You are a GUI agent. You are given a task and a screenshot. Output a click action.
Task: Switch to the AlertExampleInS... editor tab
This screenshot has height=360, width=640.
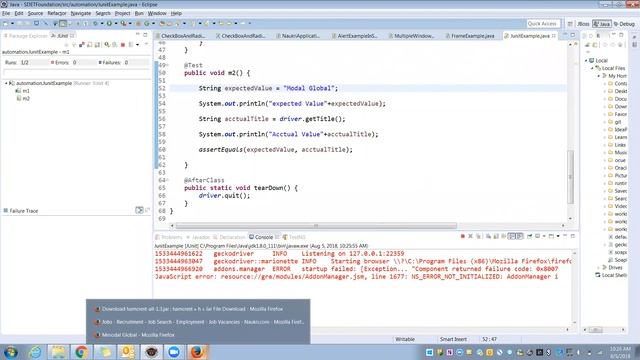coord(354,36)
